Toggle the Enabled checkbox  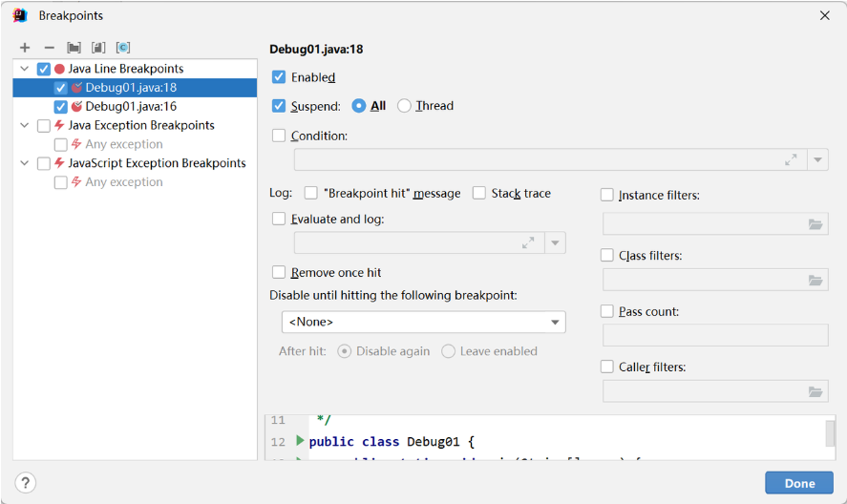click(x=279, y=77)
